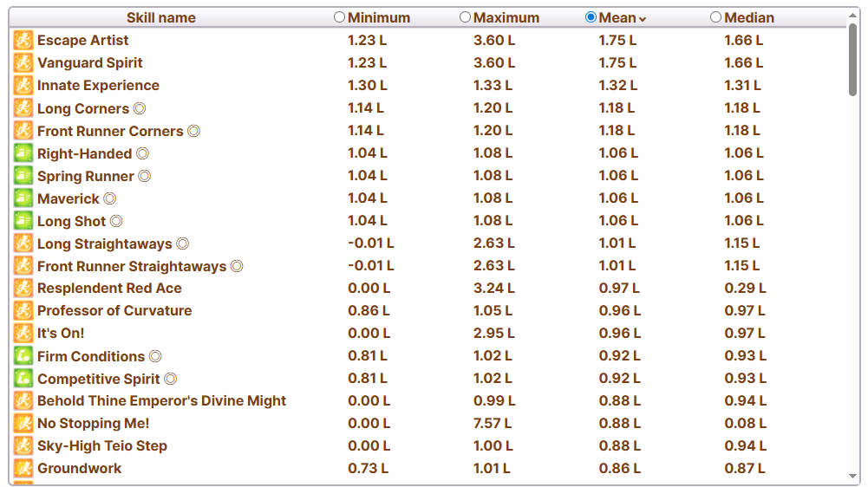Click the Escape Artist skill icon

point(23,41)
